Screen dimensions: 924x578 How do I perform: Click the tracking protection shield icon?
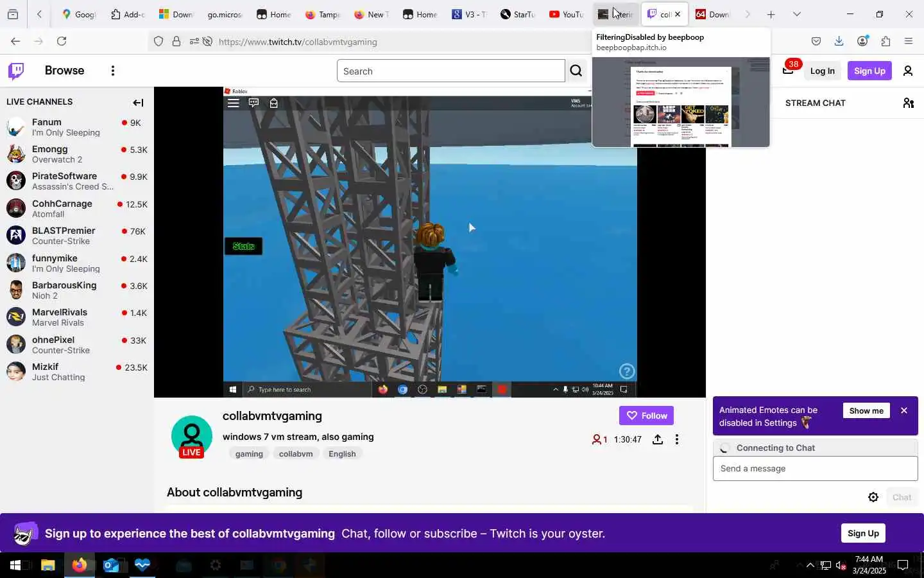coord(158,42)
